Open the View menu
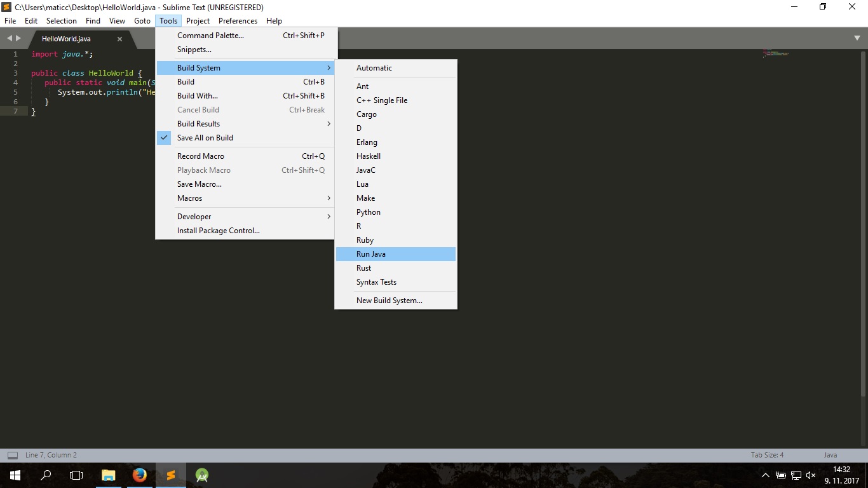This screenshot has height=488, width=868. (117, 21)
